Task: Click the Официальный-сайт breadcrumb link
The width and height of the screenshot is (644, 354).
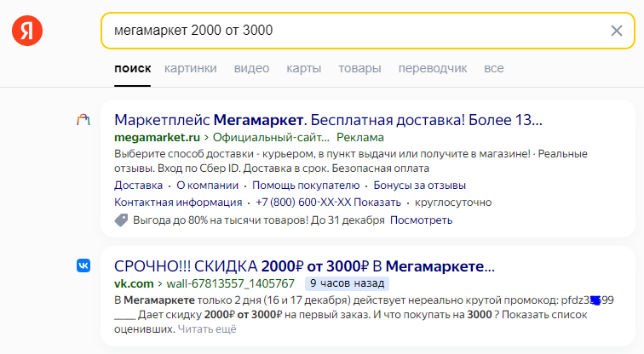Action: pyautogui.click(x=271, y=137)
